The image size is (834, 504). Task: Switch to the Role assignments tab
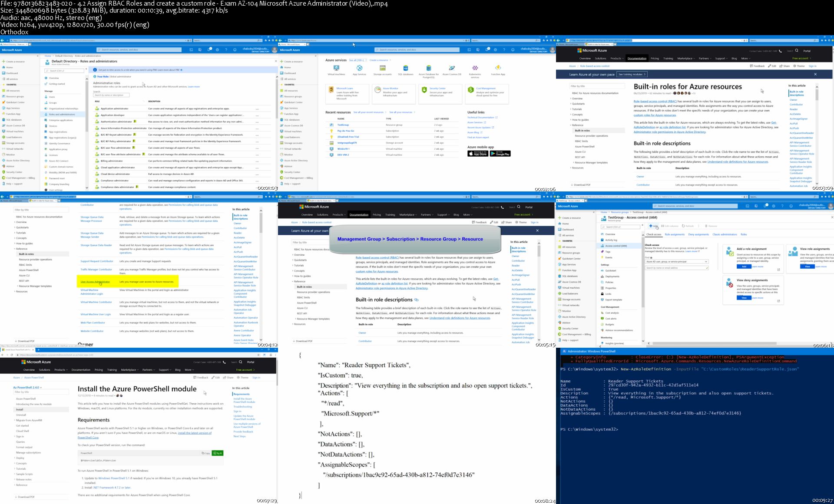(x=674, y=234)
